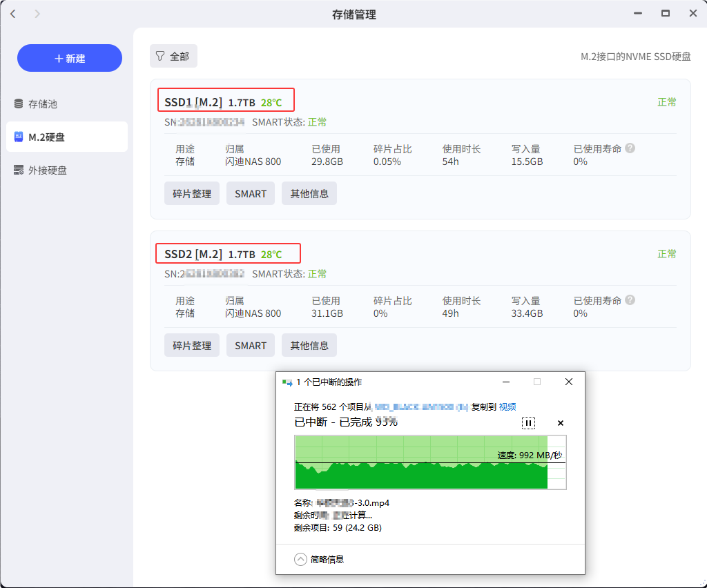Click the copy dialog title icon
Screen dimensions: 707x588
(287, 382)
